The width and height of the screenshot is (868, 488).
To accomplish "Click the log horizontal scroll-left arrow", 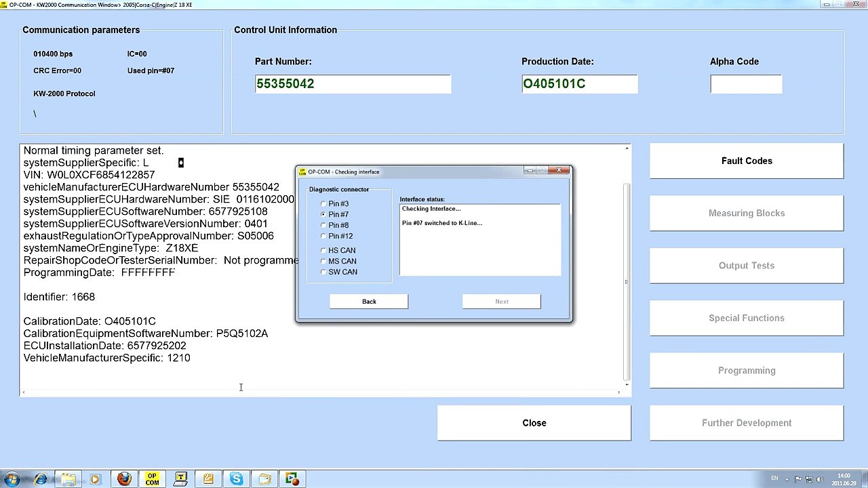I will [x=24, y=392].
